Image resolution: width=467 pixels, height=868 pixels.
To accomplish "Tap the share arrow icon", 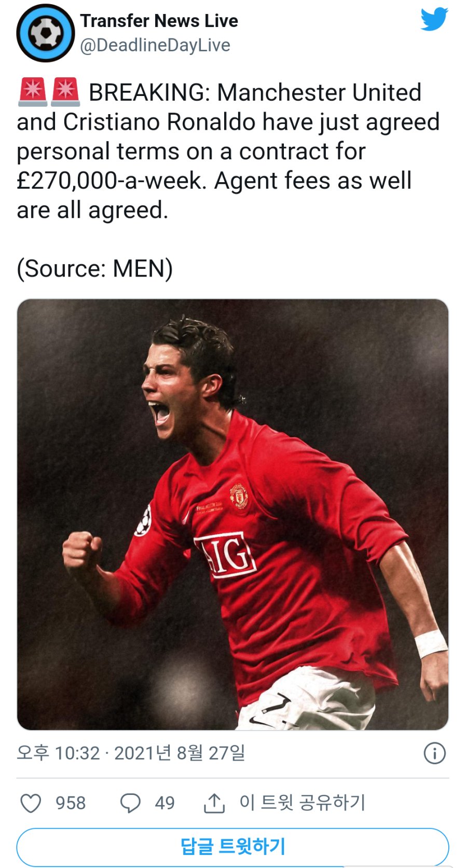I will click(x=214, y=803).
